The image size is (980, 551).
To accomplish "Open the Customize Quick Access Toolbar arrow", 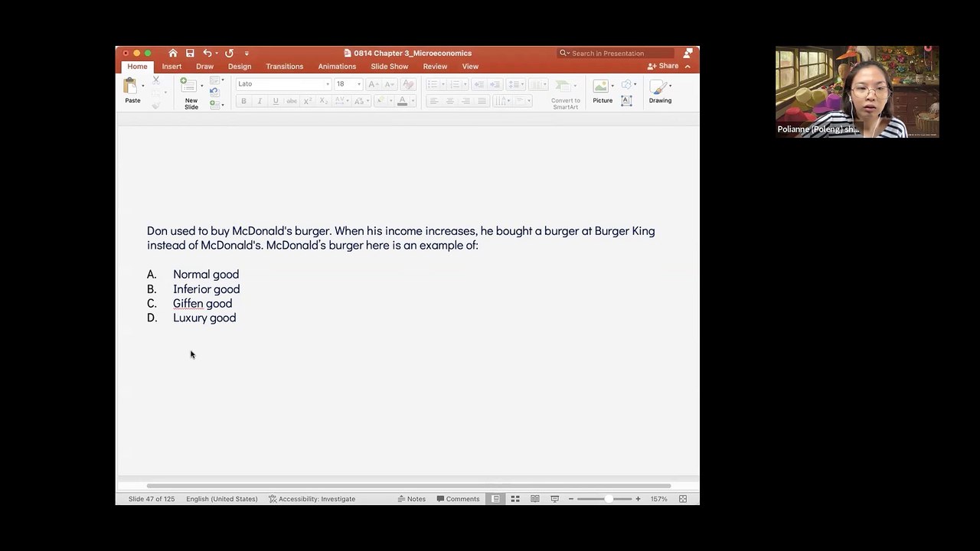I will (x=247, y=54).
